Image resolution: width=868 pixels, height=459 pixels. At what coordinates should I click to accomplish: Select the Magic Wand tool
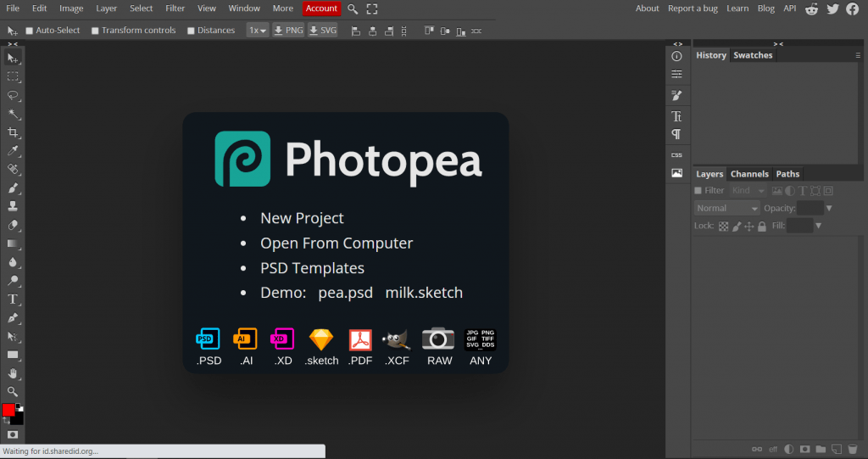tap(13, 114)
